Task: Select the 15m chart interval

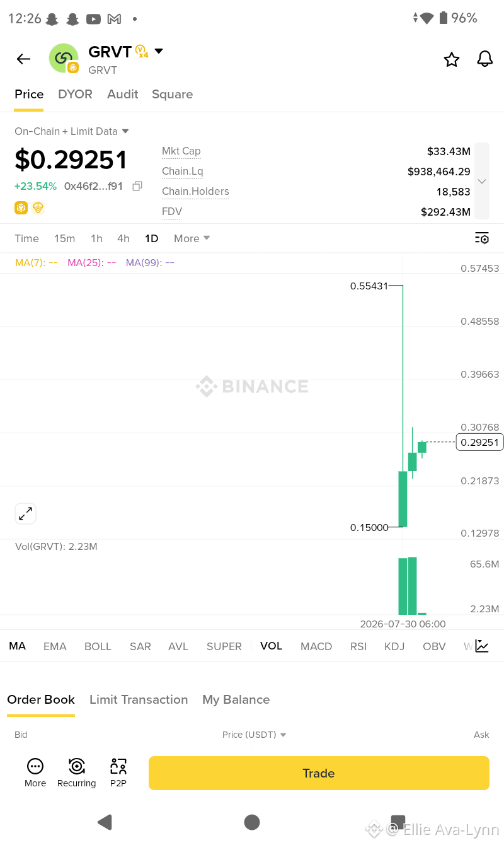Action: coord(64,238)
